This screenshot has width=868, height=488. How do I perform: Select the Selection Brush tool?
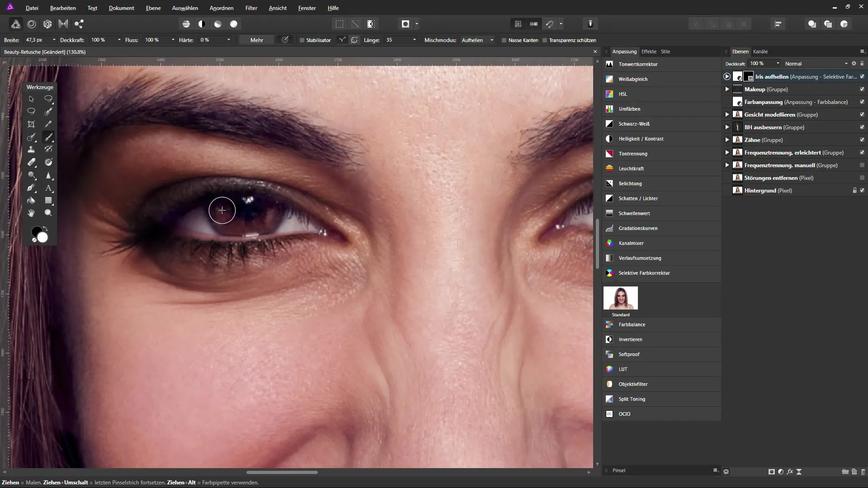(x=48, y=112)
